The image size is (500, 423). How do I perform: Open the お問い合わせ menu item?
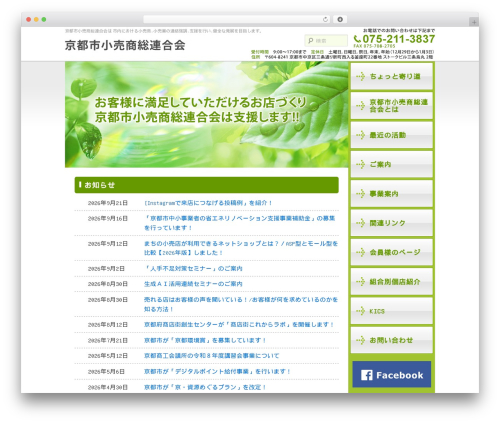click(x=392, y=340)
